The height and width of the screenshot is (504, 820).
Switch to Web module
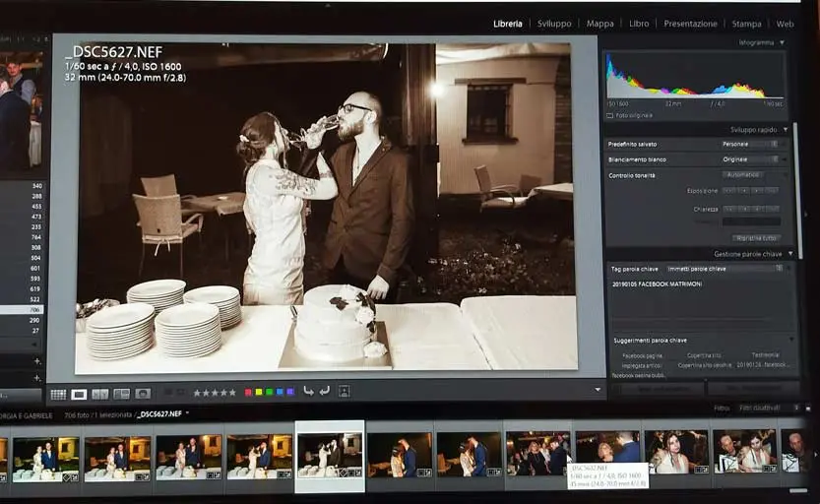[x=785, y=24]
